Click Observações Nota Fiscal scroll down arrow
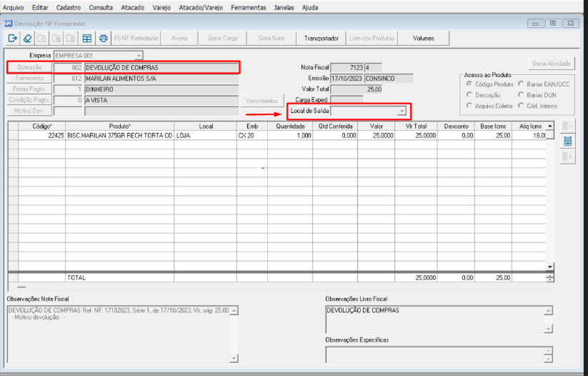Viewport: 588px width, 376px height. [x=234, y=358]
